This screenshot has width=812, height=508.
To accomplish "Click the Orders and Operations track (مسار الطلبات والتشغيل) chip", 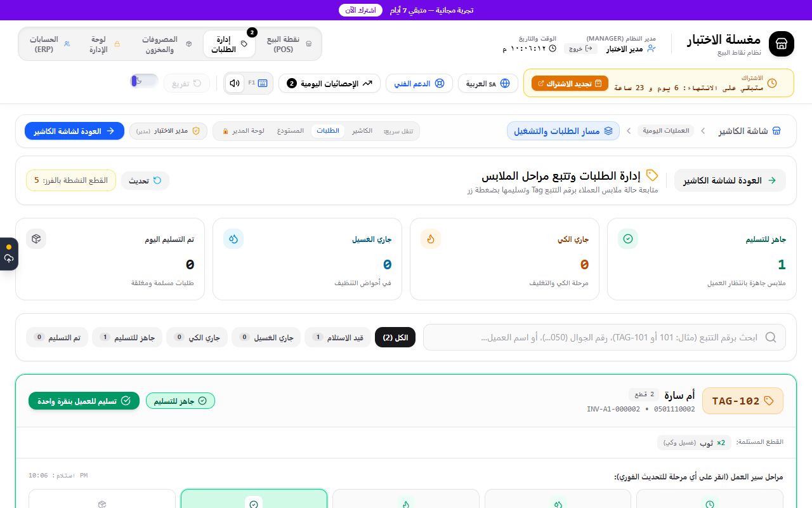I will click(x=565, y=131).
